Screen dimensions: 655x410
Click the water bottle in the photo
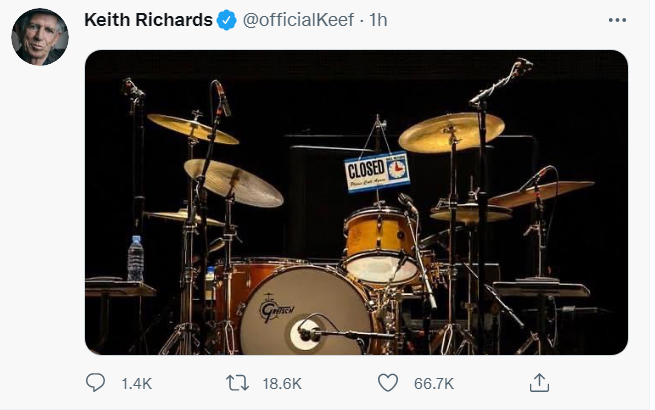pyautogui.click(x=135, y=258)
